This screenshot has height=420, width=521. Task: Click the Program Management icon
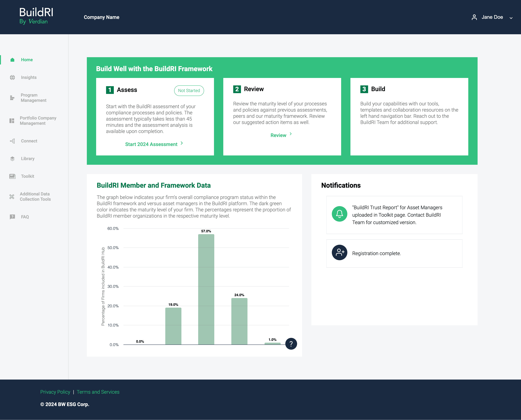[x=12, y=98]
